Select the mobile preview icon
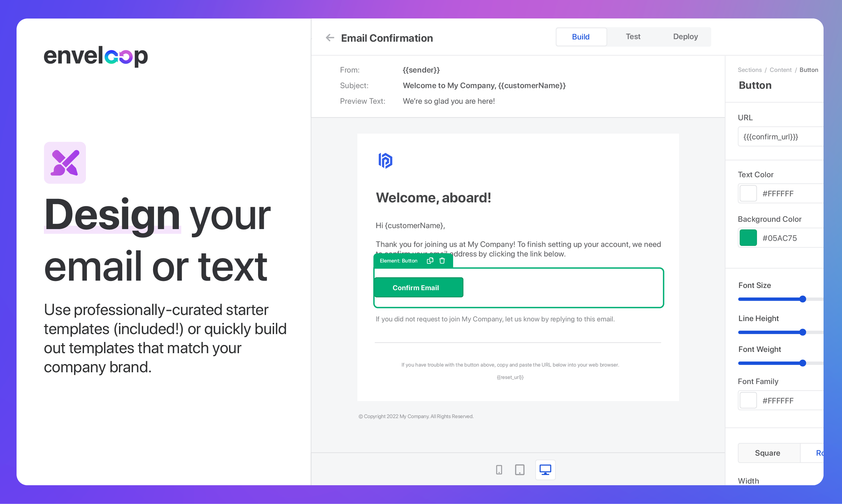The height and width of the screenshot is (504, 842). click(x=499, y=469)
